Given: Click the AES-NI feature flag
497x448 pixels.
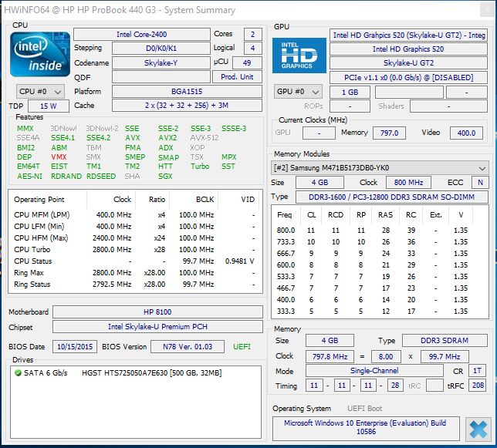Looking at the screenshot, I should 29,176.
